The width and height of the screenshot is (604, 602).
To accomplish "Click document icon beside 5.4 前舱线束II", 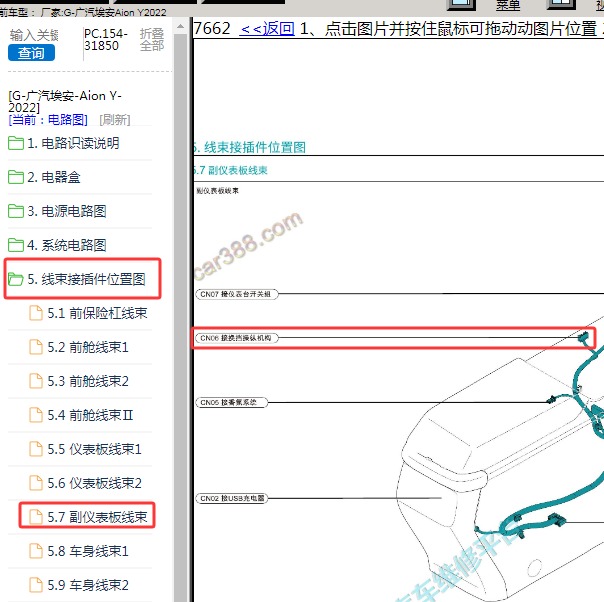I will (x=36, y=415).
